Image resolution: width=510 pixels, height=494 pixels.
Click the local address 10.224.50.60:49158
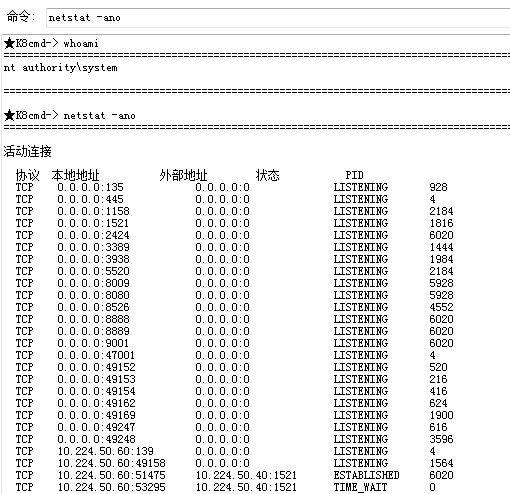[x=112, y=463]
